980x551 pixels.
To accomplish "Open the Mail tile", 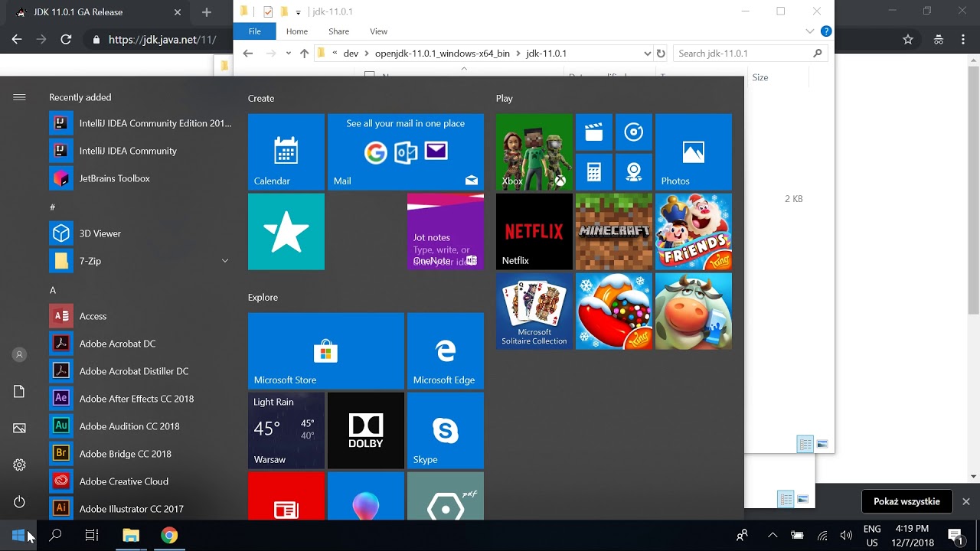I will point(406,152).
